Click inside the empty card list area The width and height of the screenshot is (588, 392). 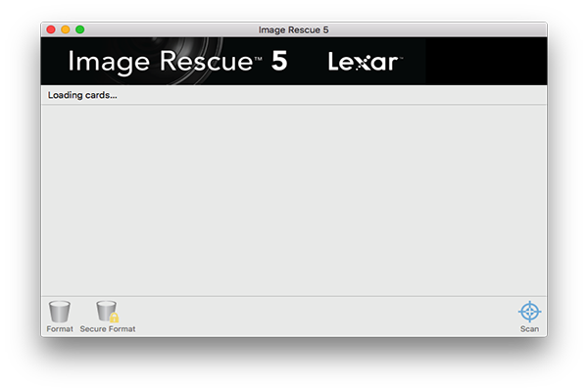tap(294, 201)
